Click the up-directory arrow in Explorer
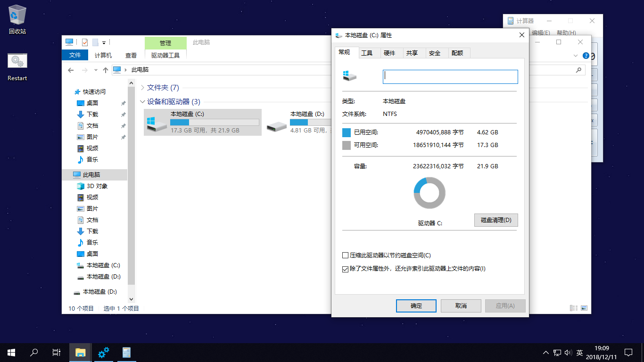 pyautogui.click(x=106, y=70)
